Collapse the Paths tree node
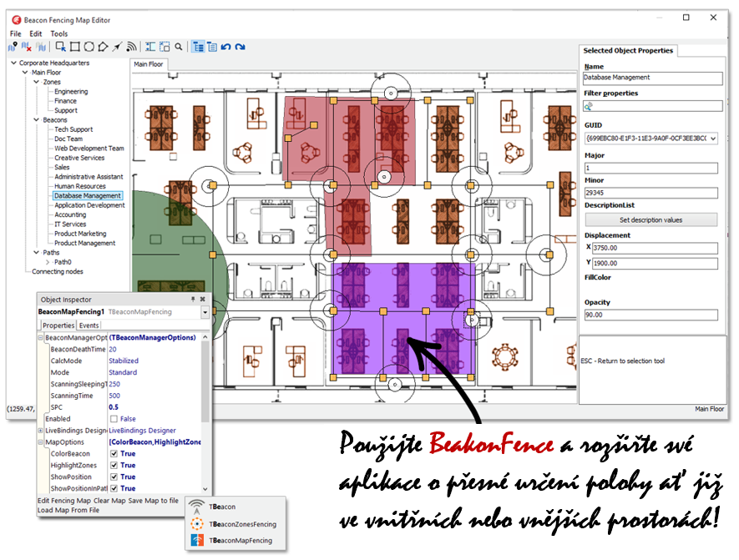 [36, 252]
